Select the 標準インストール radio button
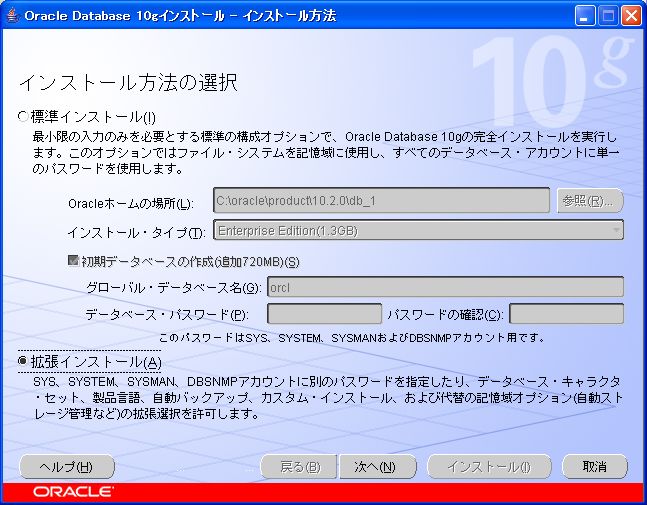 point(23,117)
